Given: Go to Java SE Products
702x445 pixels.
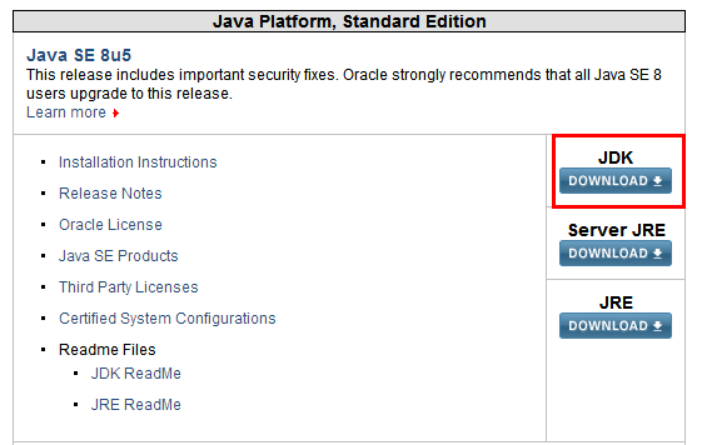Looking at the screenshot, I should [118, 256].
